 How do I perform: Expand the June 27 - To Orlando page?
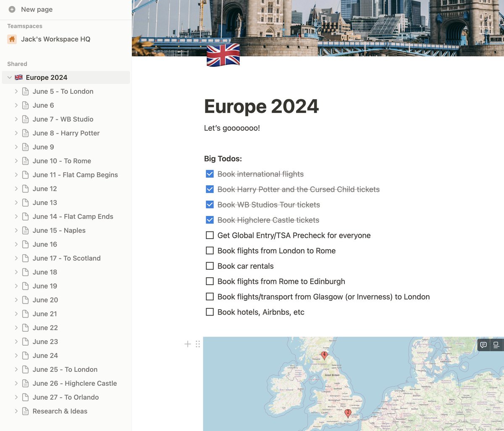(16, 397)
